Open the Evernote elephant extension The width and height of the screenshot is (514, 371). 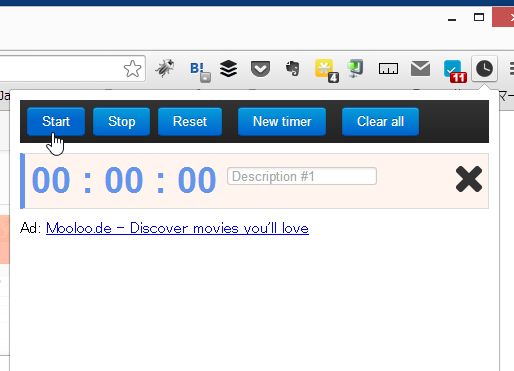pos(293,68)
